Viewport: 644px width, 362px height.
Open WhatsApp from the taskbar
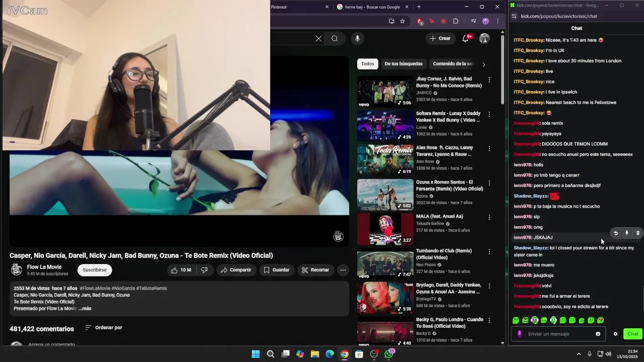click(389, 354)
